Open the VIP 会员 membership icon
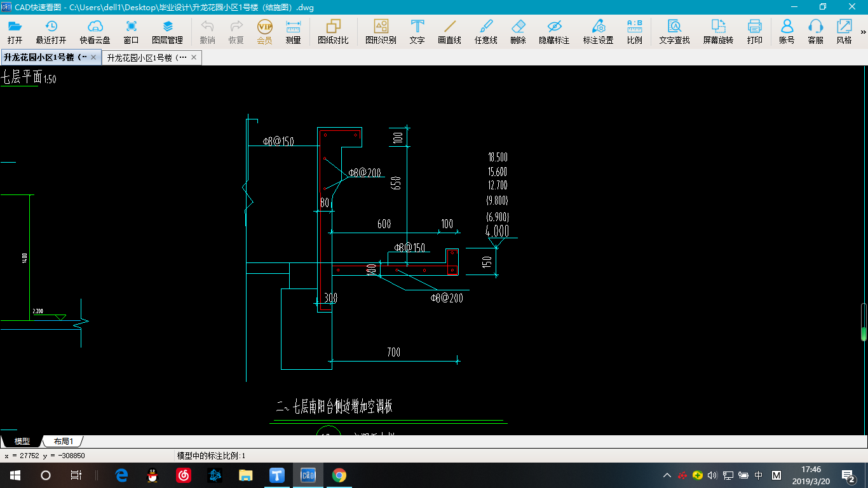Screen dimensions: 868x488 click(265, 32)
